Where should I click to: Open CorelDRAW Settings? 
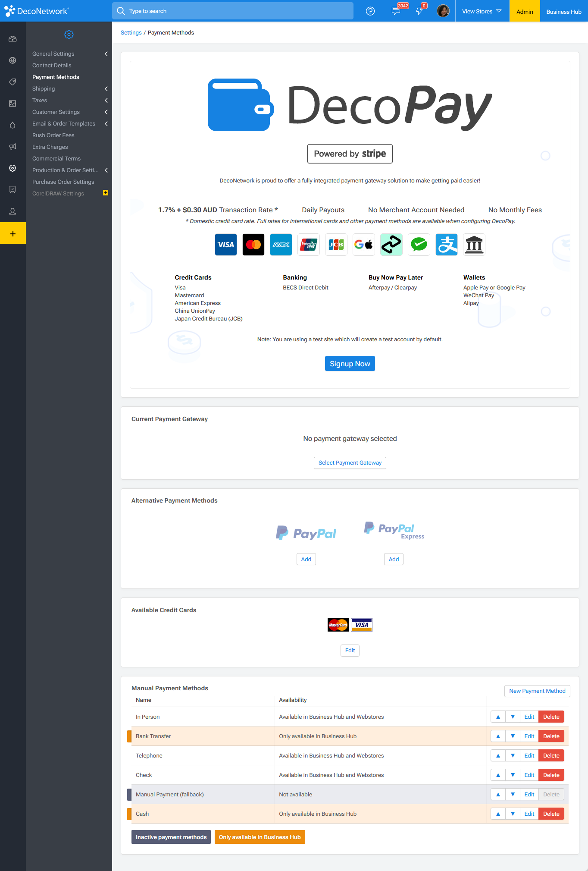pos(58,193)
